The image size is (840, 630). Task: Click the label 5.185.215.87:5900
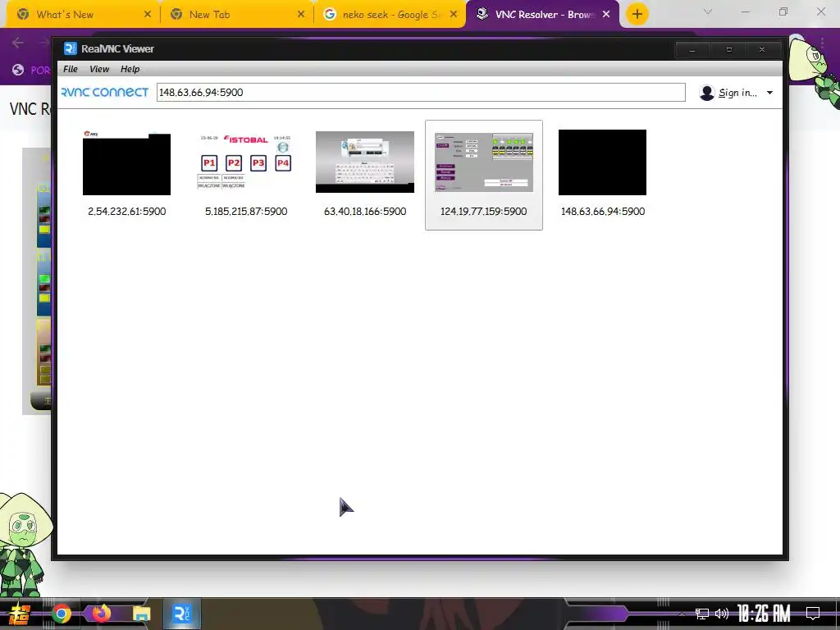(246, 211)
